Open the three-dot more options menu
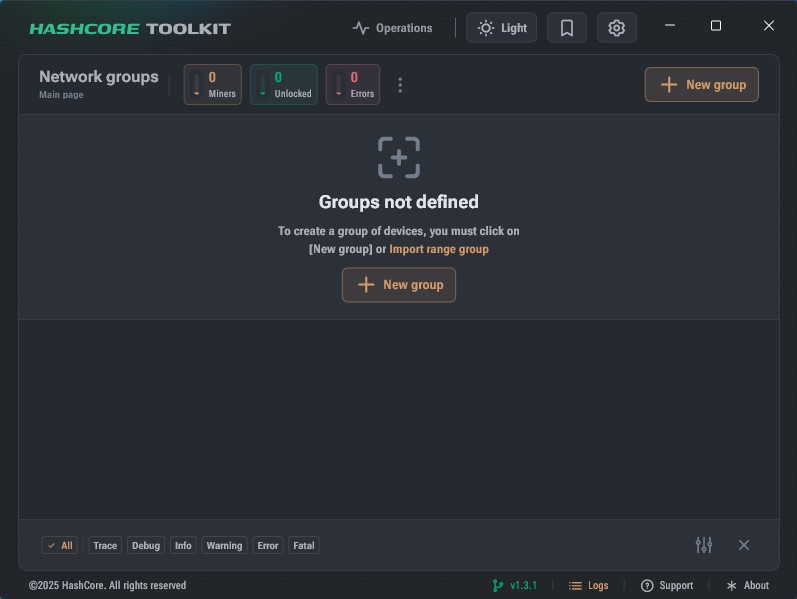Image resolution: width=797 pixels, height=599 pixels. click(x=400, y=85)
